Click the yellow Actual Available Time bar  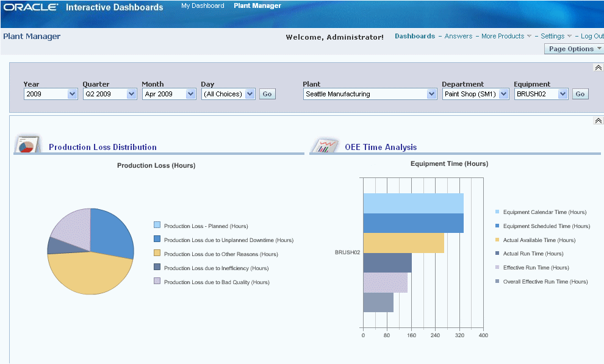click(404, 243)
